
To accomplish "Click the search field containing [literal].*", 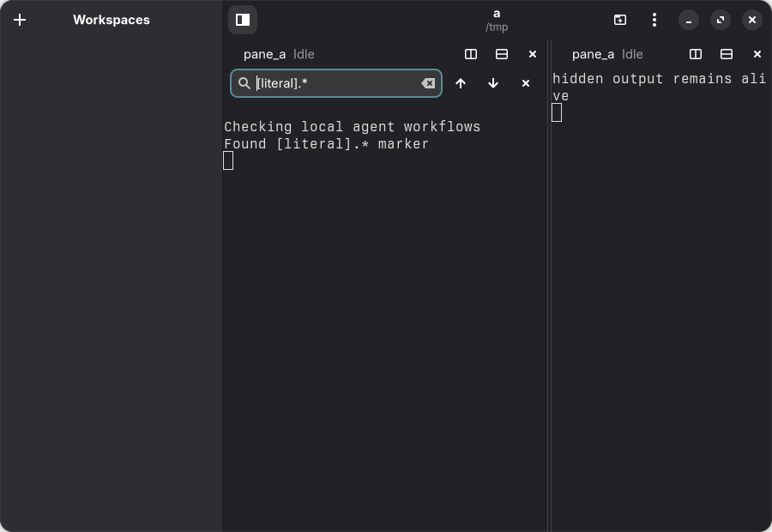I will point(336,83).
